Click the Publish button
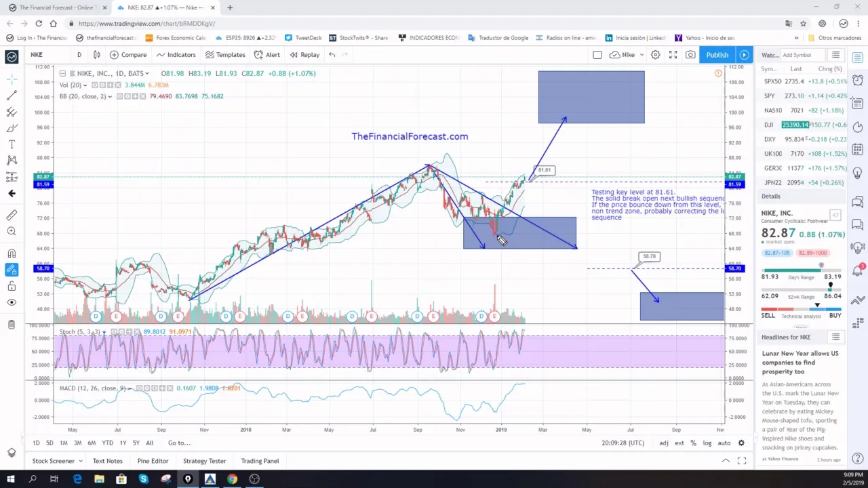The image size is (868, 488). 717,55
